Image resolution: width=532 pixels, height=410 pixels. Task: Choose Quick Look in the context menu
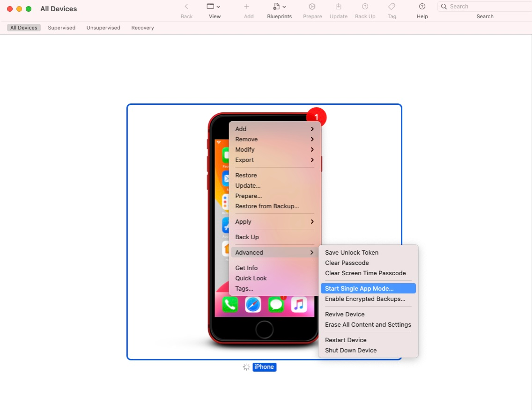click(x=275, y=278)
